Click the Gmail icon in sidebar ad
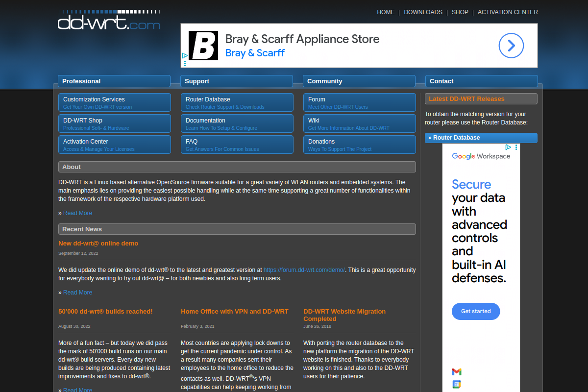 tap(457, 371)
